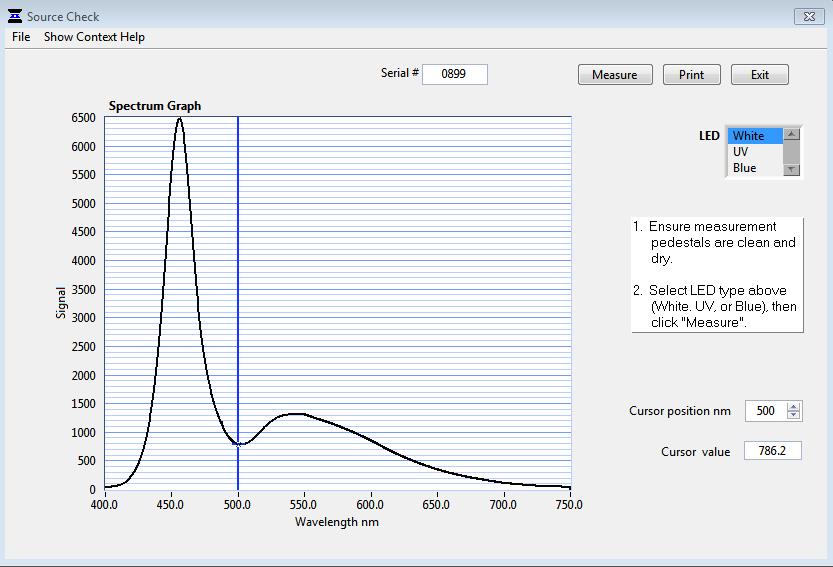Pick Blue in the LED list
The image size is (833, 567).
[x=754, y=168]
